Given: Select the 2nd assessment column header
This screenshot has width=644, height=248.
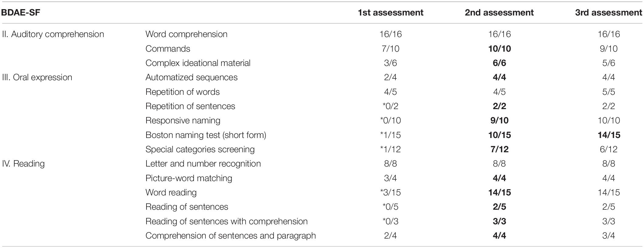Looking at the screenshot, I should click(x=499, y=12).
